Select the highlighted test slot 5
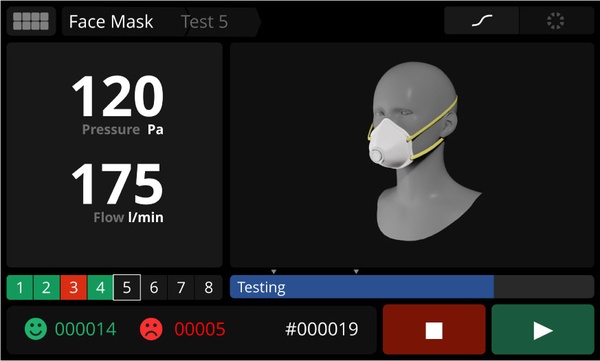 coord(127,287)
